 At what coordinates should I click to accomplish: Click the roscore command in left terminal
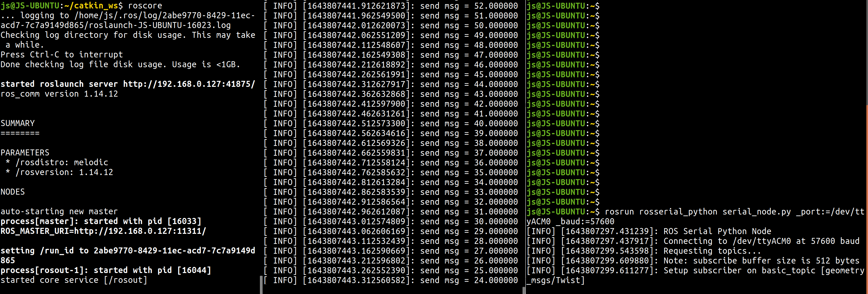(x=145, y=6)
